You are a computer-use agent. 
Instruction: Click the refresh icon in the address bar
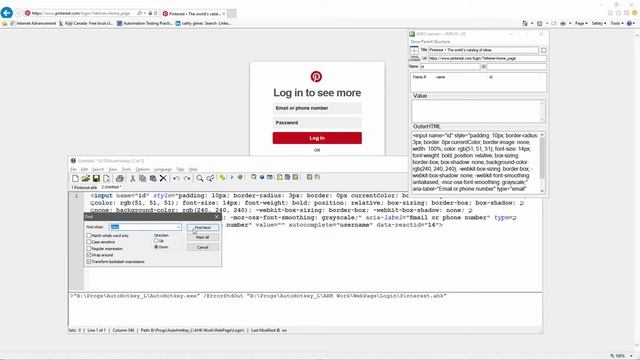click(156, 13)
